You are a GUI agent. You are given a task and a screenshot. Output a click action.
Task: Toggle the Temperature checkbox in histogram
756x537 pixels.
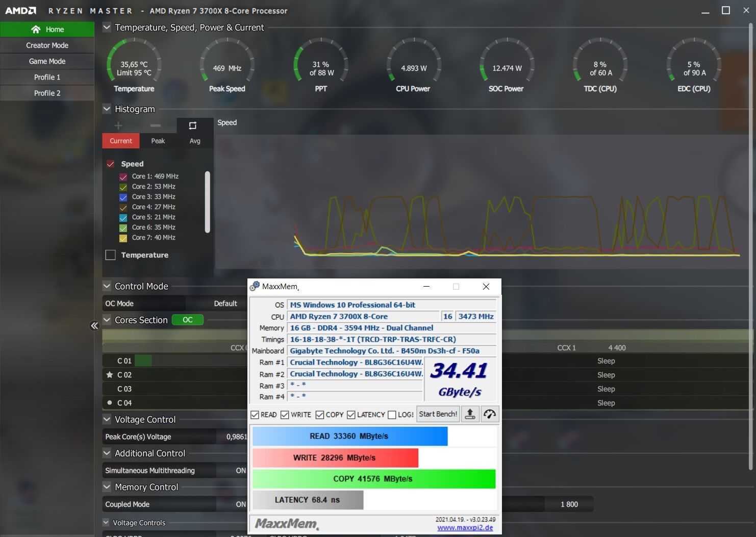tap(110, 255)
